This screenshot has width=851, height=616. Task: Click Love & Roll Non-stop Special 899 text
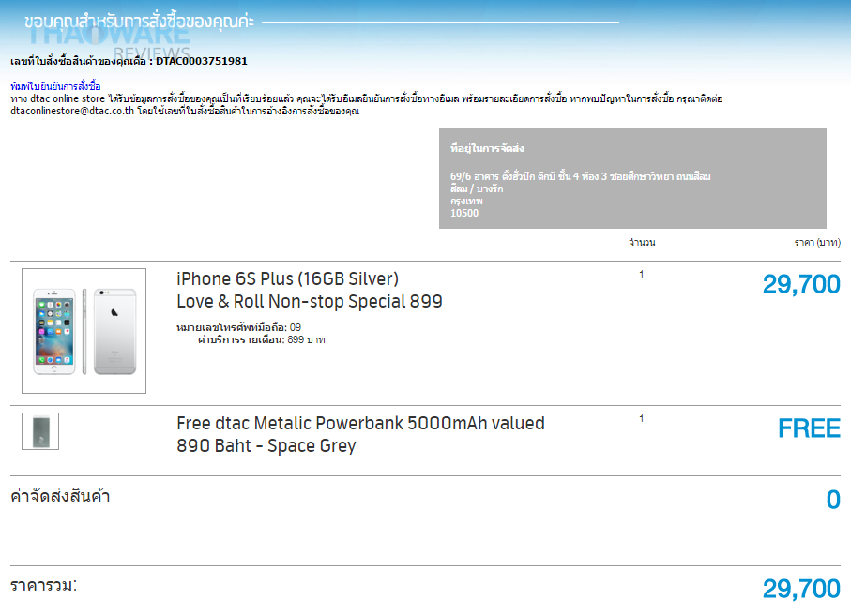[310, 302]
